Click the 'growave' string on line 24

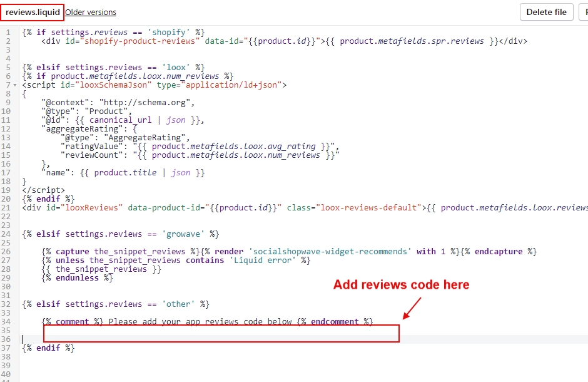click(183, 234)
